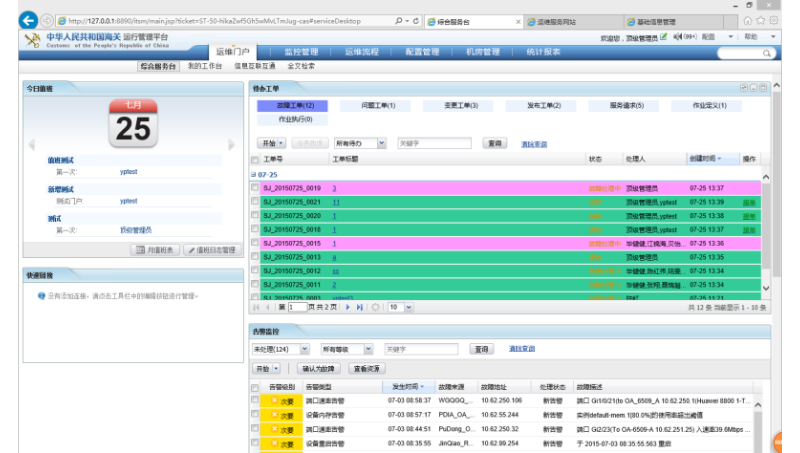Open the 未处理(124) status dropdown
This screenshot has width=800, height=453.
(x=305, y=349)
